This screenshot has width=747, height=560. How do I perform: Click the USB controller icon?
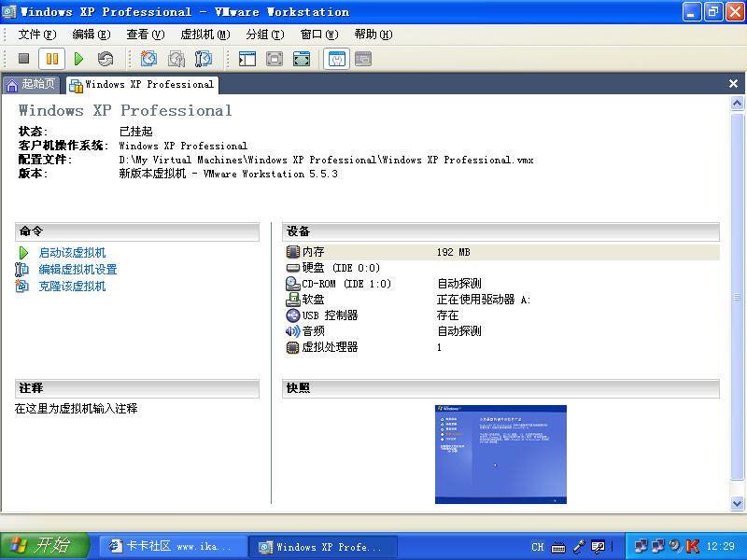[292, 315]
